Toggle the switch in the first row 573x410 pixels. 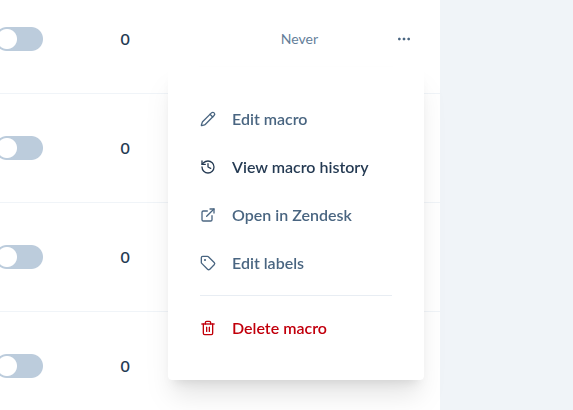tap(21, 39)
